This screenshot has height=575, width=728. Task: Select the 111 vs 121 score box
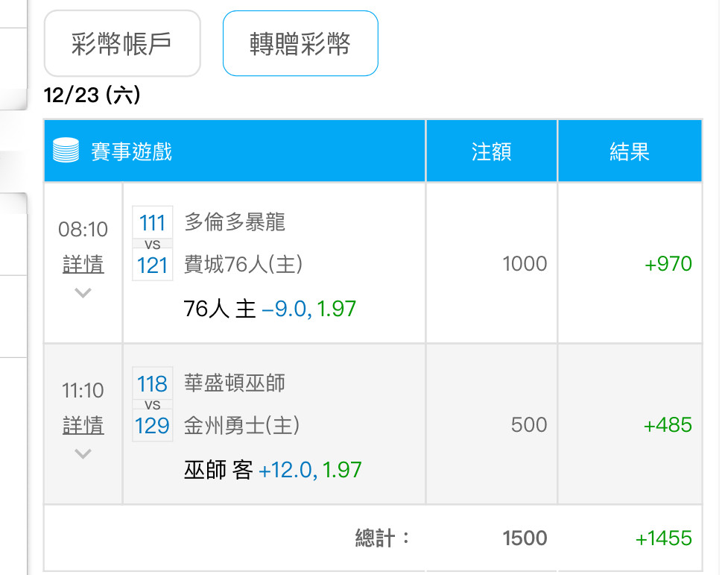(x=152, y=243)
